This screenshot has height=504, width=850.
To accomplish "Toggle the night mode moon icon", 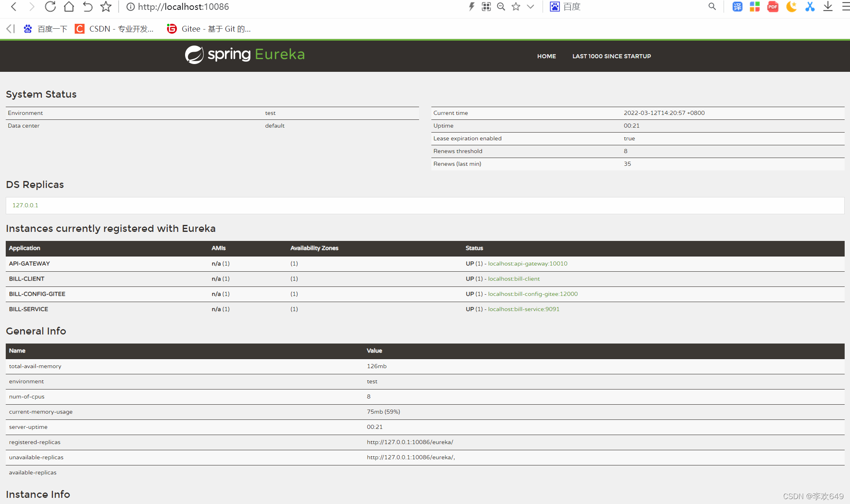I will tap(791, 7).
